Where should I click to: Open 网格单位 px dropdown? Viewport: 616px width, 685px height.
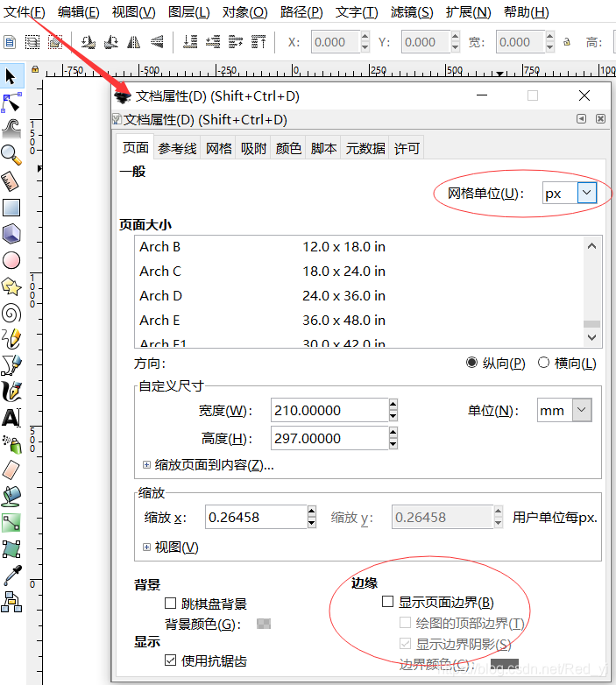pyautogui.click(x=587, y=193)
